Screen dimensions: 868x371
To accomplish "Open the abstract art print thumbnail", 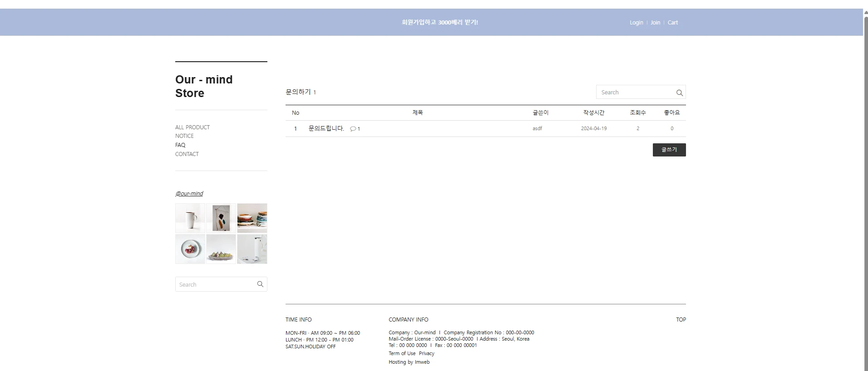I will (221, 218).
